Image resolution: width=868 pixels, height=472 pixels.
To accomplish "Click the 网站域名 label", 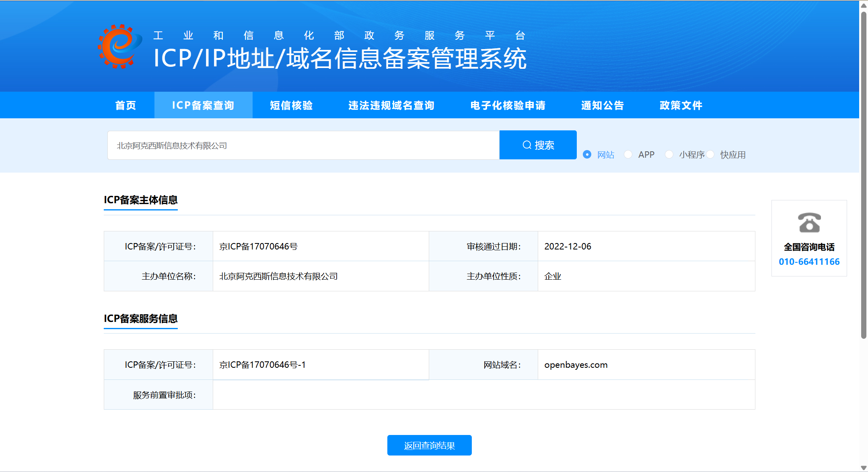I will pyautogui.click(x=502, y=365).
